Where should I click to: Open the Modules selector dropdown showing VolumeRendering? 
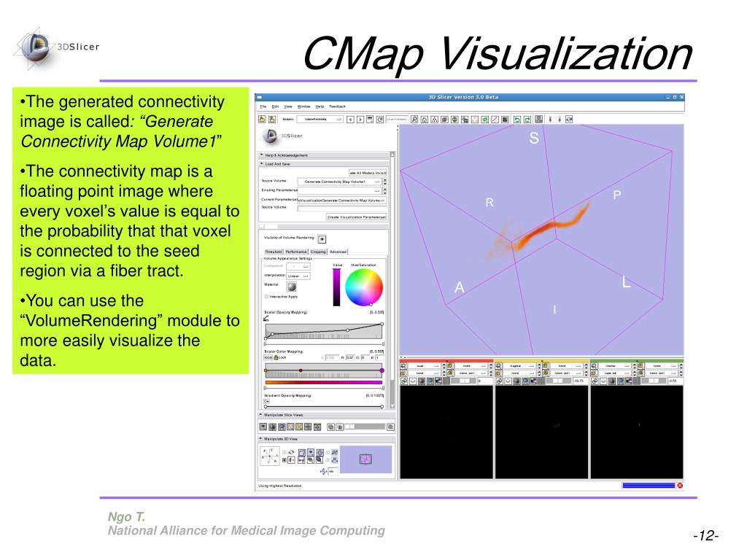[320, 119]
